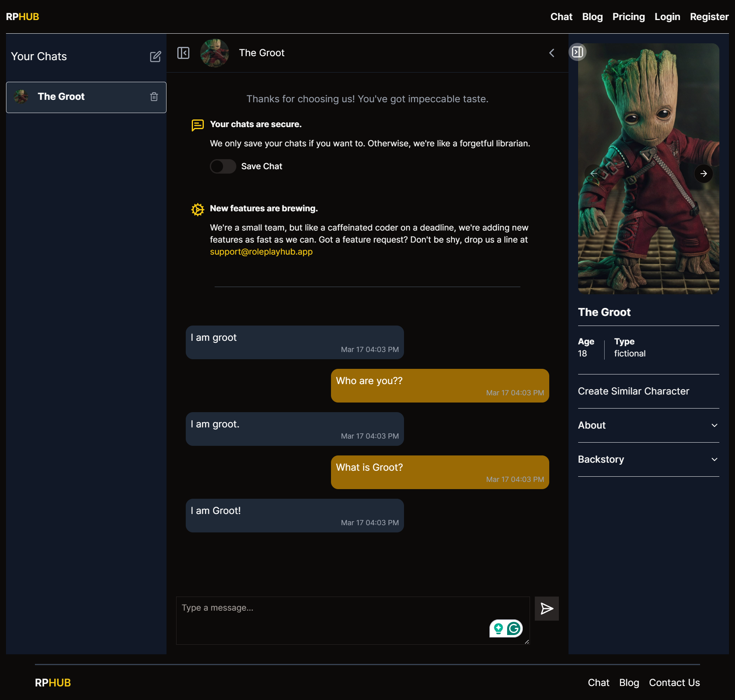Screen dimensions: 735x700
Task: Open footer Contact Us link
Action: [674, 683]
